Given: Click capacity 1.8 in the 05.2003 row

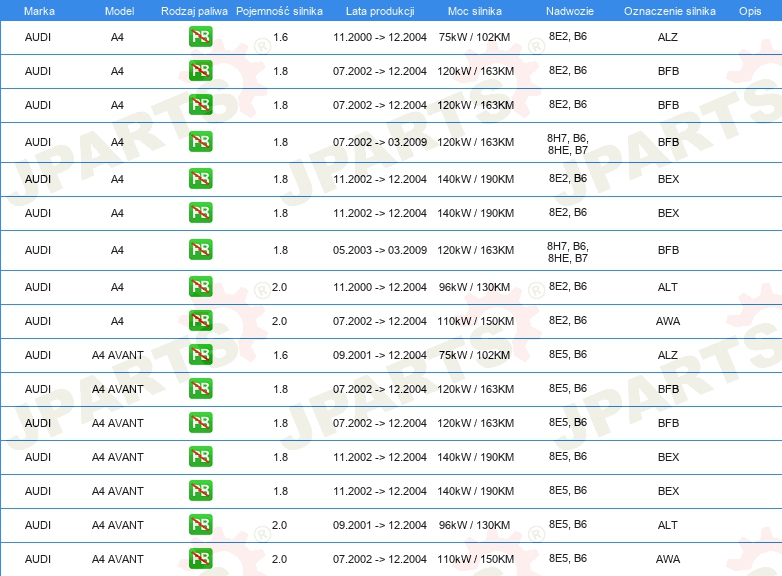Looking at the screenshot, I should [280, 250].
